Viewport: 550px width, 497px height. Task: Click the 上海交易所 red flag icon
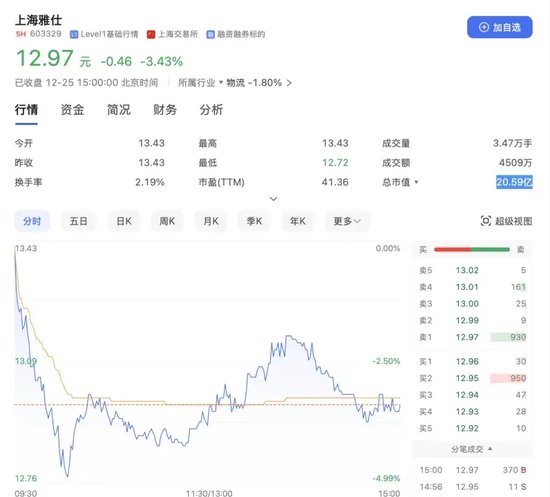[151, 34]
